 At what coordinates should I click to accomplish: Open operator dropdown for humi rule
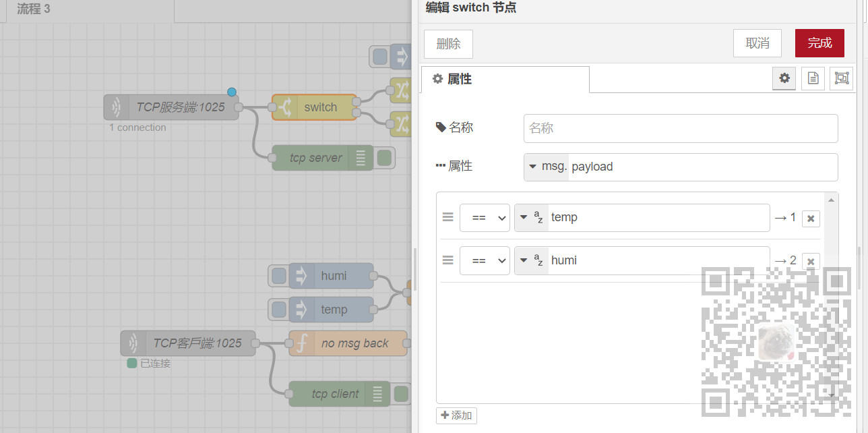point(485,260)
